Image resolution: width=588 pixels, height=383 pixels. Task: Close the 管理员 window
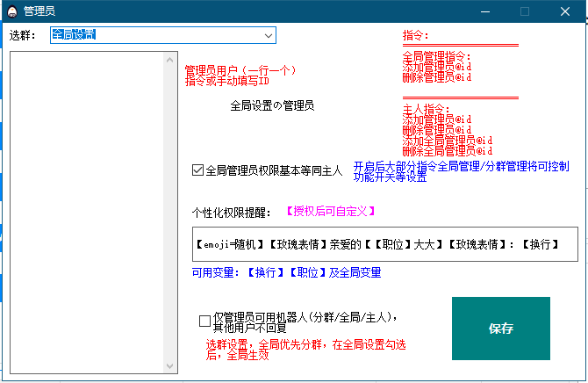pos(565,11)
